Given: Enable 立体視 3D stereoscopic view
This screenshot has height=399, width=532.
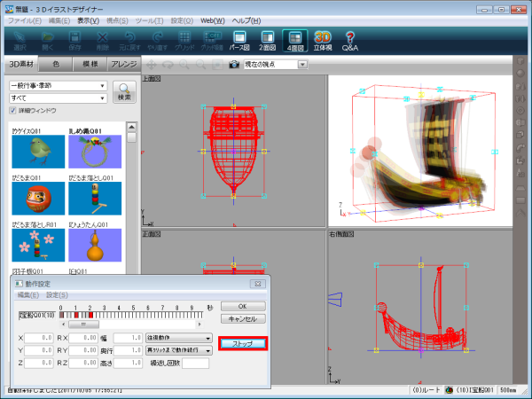Looking at the screenshot, I should click(x=323, y=40).
